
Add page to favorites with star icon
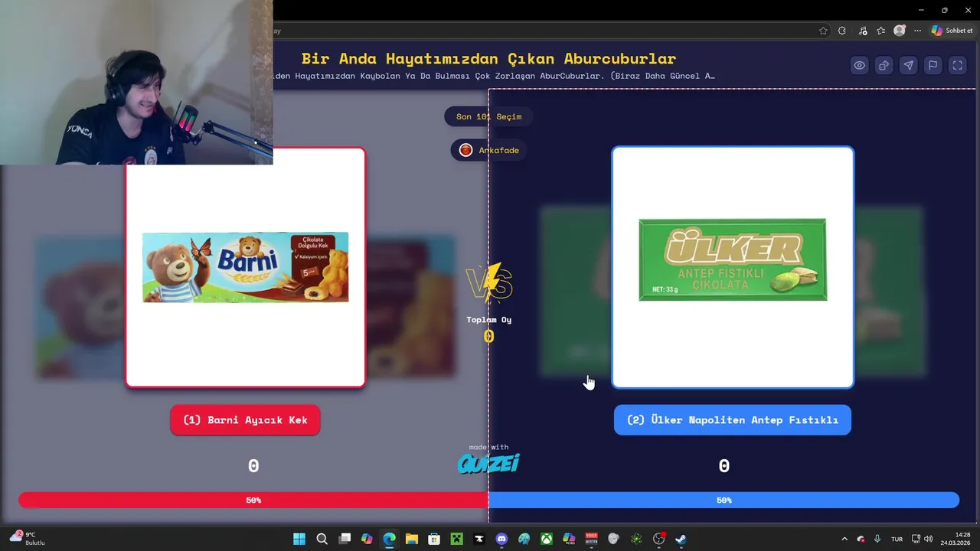823,31
